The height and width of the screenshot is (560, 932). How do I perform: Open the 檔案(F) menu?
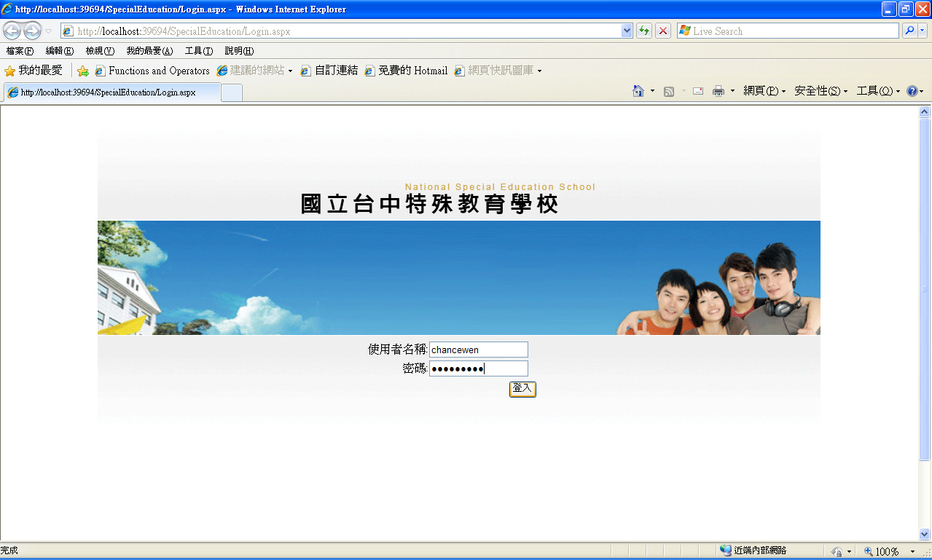point(20,51)
